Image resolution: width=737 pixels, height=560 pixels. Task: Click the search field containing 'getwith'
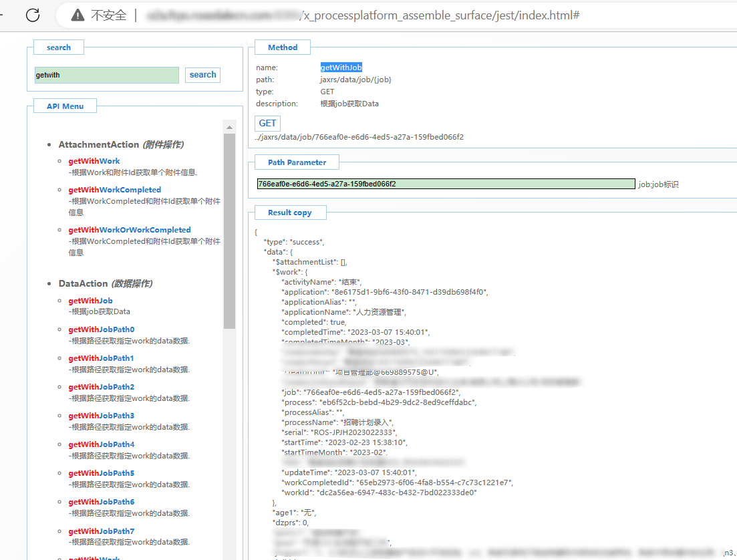coord(107,75)
